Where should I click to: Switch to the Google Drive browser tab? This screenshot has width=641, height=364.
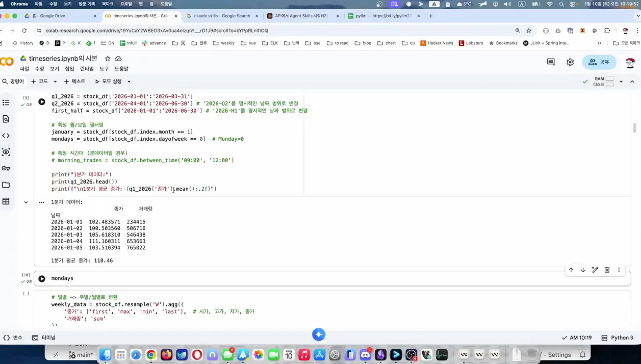pos(60,16)
